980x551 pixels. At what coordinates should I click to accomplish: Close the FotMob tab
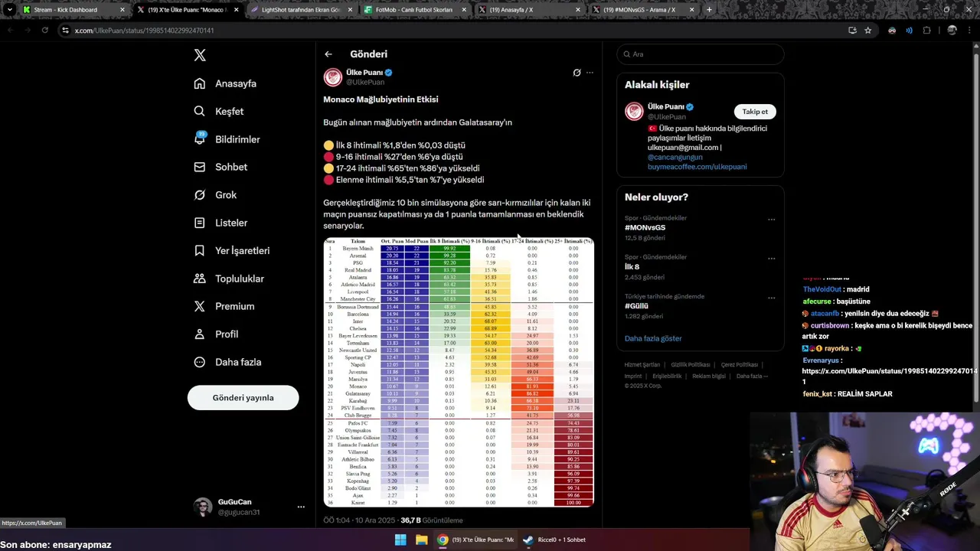(x=464, y=10)
